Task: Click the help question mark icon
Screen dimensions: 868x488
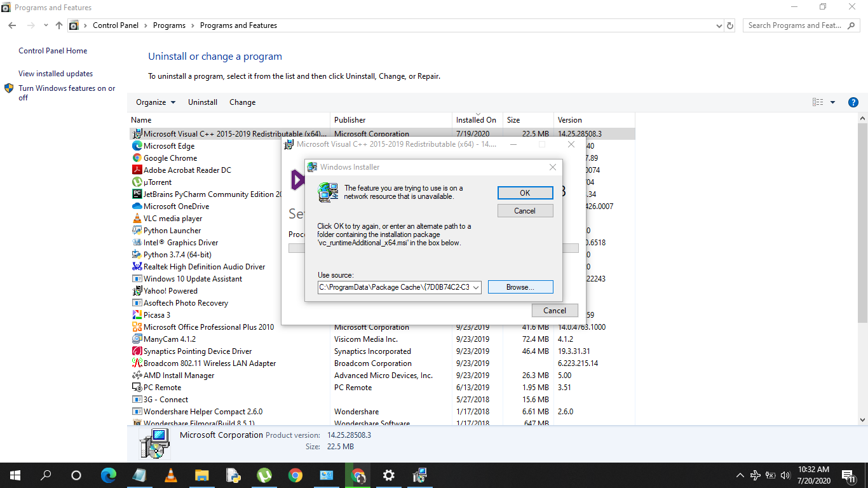Action: click(x=853, y=102)
